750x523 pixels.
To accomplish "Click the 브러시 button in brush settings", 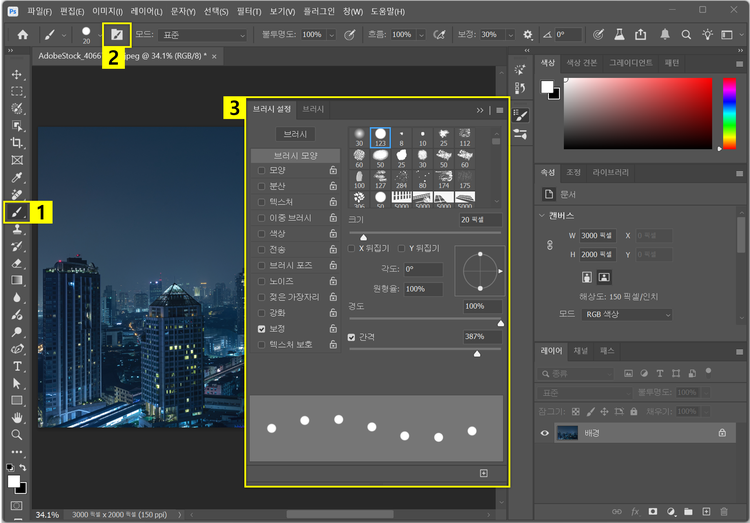I will 295,133.
